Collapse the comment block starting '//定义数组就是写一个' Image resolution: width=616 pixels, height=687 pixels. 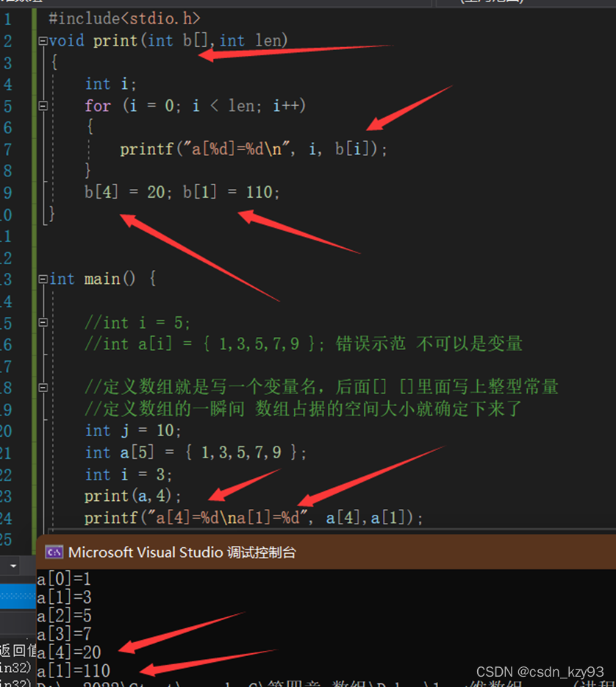click(x=43, y=388)
